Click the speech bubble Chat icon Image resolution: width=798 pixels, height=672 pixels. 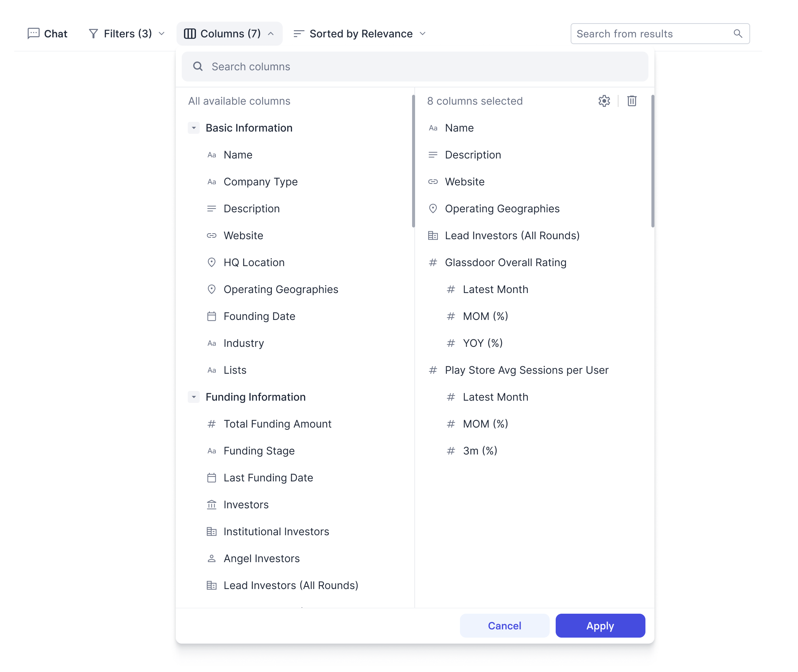34,34
